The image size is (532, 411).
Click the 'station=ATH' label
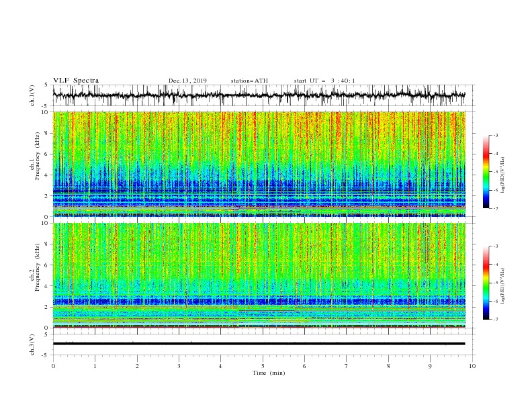[x=249, y=81]
